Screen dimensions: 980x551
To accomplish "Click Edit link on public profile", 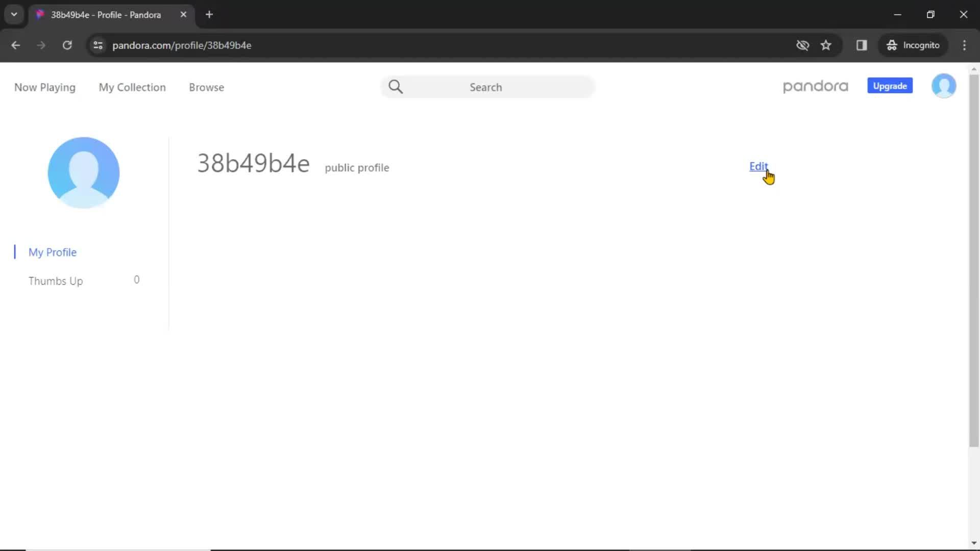I will 758,166.
